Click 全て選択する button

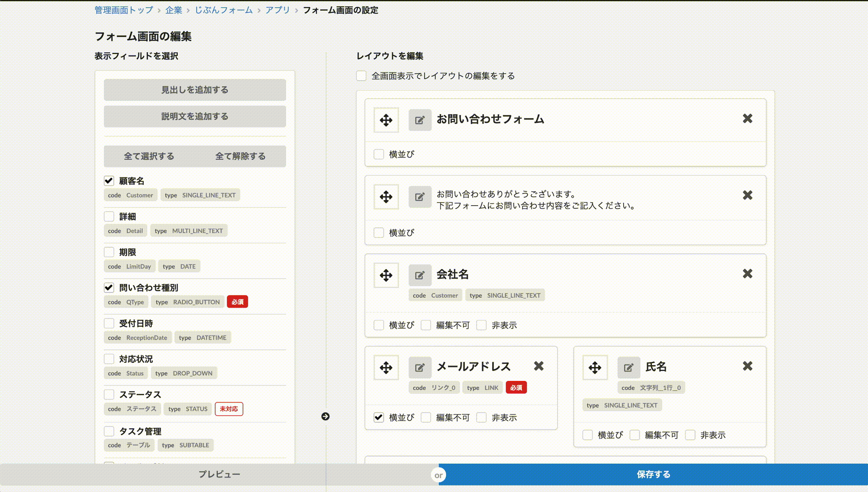[x=149, y=156]
